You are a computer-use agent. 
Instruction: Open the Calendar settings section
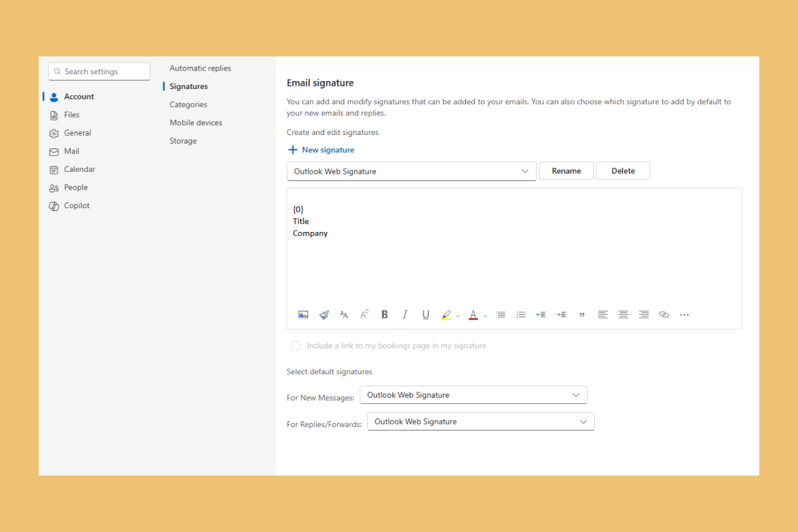80,169
